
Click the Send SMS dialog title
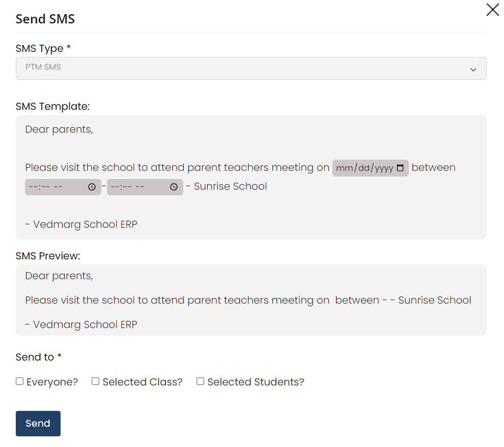pos(45,19)
